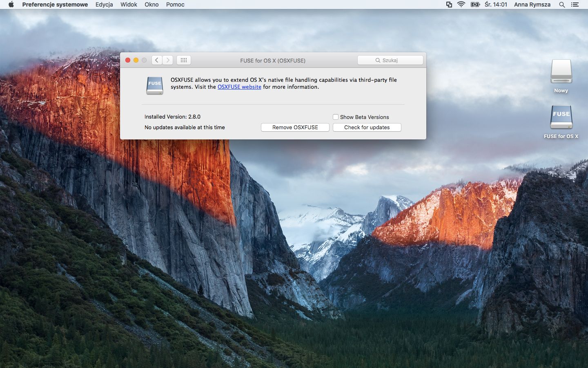Open the Apple menu
Viewport: 588px width, 368px height.
[11, 4]
